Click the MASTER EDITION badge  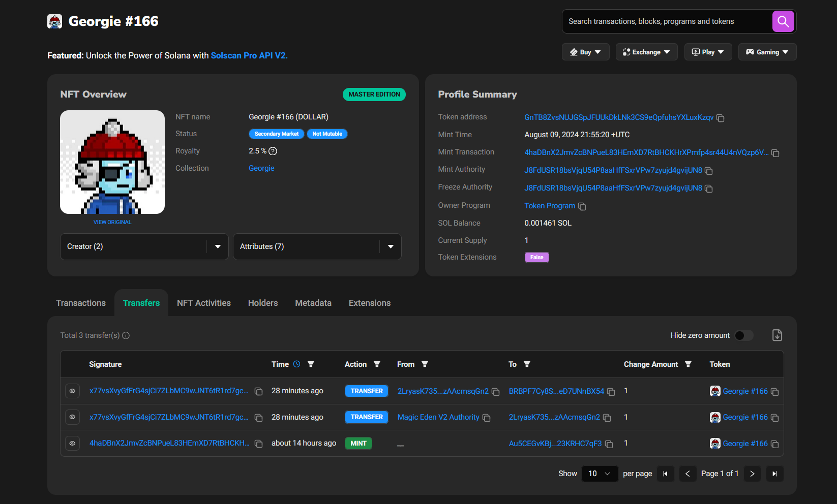click(x=374, y=94)
